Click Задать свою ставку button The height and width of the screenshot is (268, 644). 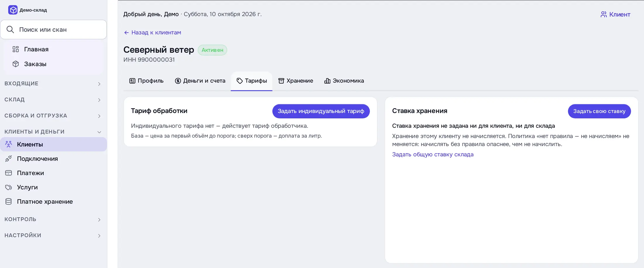[599, 111]
